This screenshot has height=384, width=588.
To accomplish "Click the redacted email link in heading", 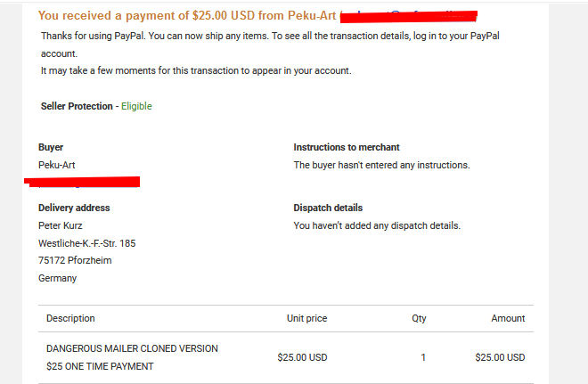I will (409, 17).
